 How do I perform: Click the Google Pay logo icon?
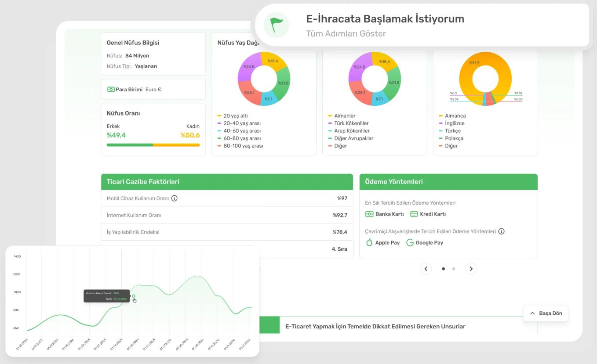410,242
